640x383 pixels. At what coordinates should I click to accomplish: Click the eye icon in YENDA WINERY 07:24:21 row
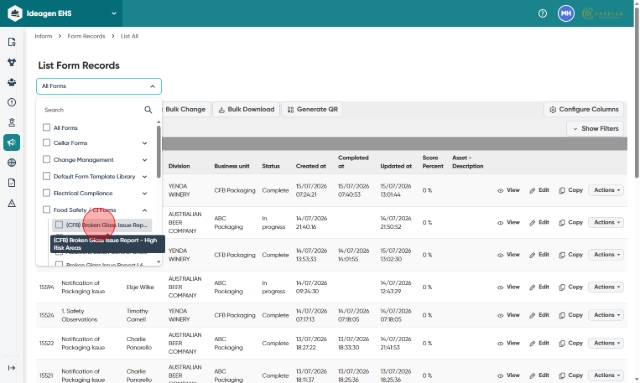click(500, 191)
